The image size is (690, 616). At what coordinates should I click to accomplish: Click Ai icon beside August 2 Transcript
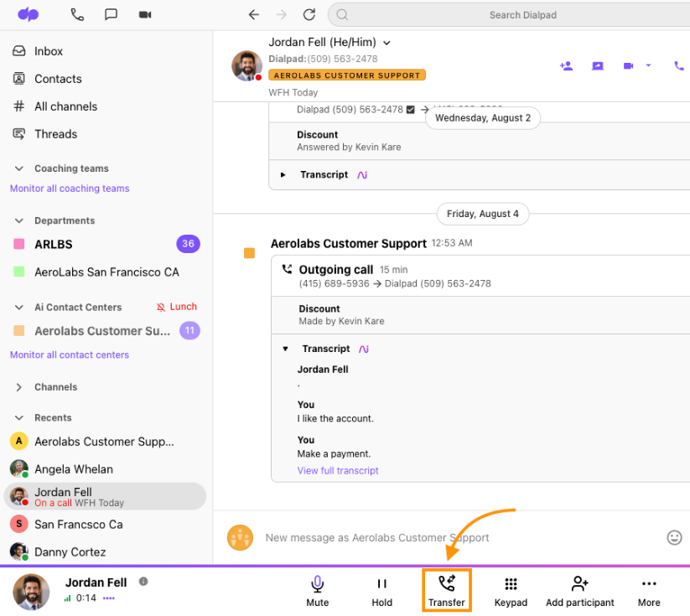pos(362,174)
